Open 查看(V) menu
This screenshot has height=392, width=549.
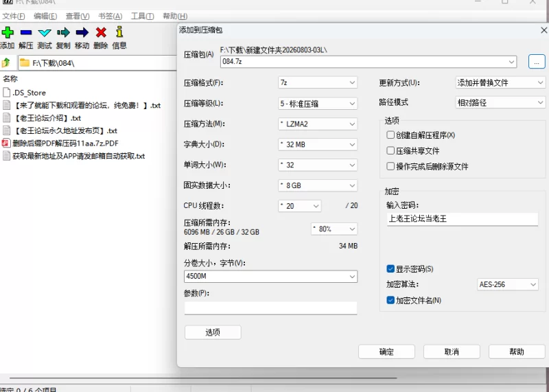78,16
